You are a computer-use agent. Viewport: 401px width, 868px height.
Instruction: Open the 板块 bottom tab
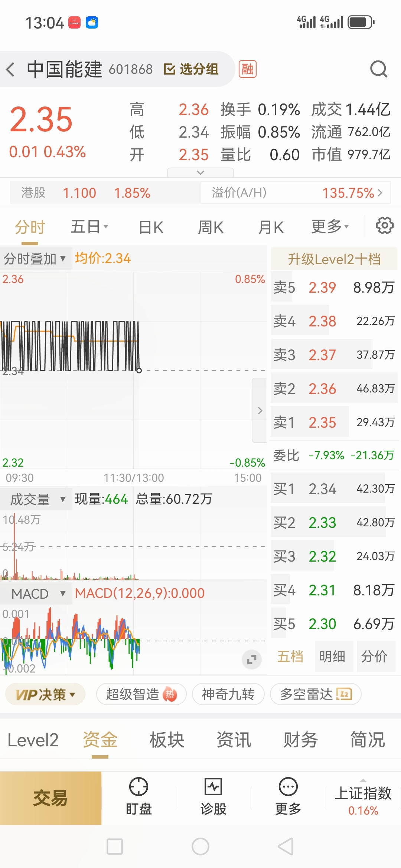[167, 740]
